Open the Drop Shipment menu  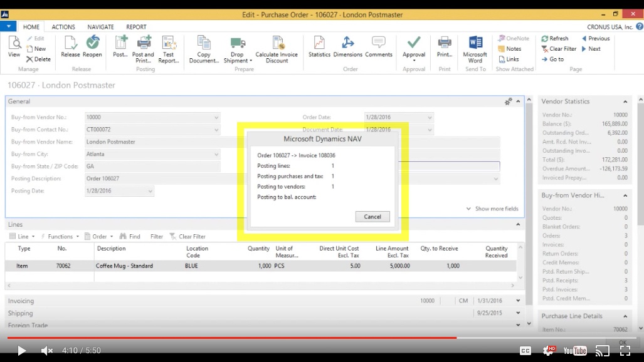point(238,49)
